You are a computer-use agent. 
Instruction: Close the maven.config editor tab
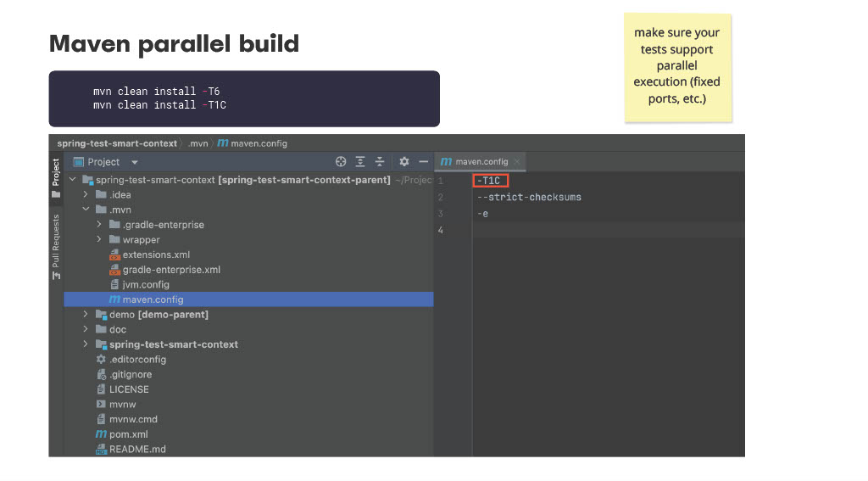click(x=517, y=162)
